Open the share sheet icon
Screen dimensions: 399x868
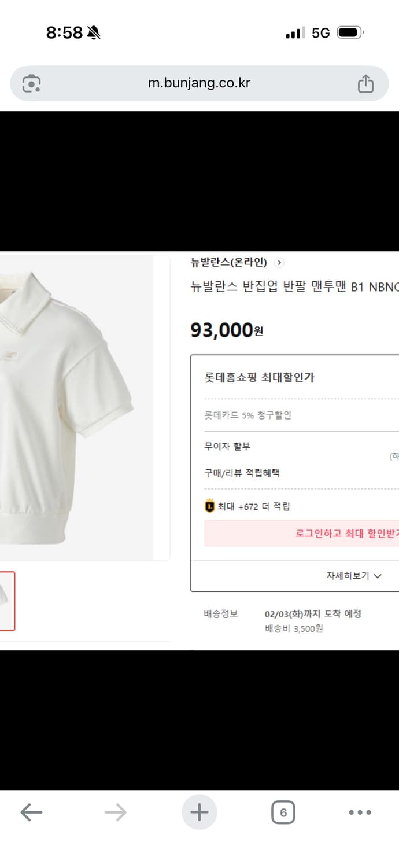365,83
